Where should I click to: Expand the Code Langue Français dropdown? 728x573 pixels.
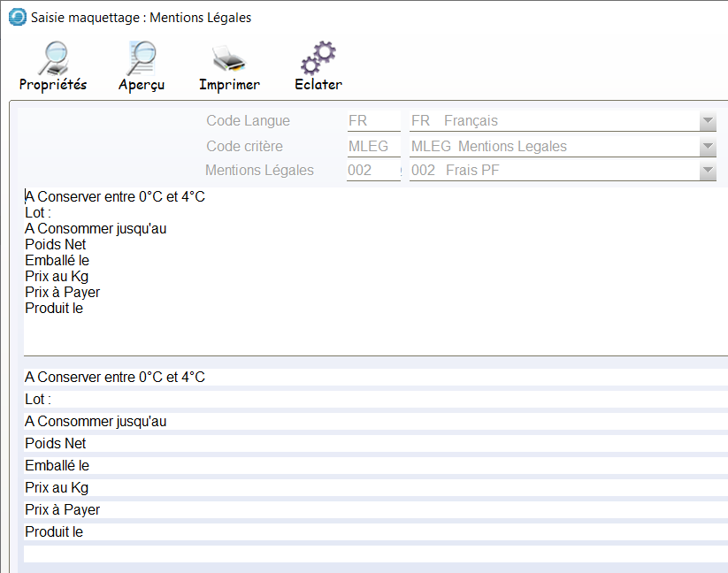click(707, 121)
